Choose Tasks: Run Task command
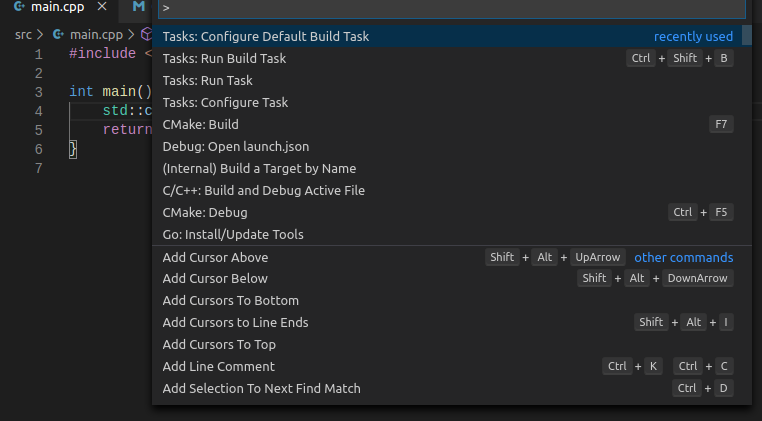762x421 pixels. point(207,80)
